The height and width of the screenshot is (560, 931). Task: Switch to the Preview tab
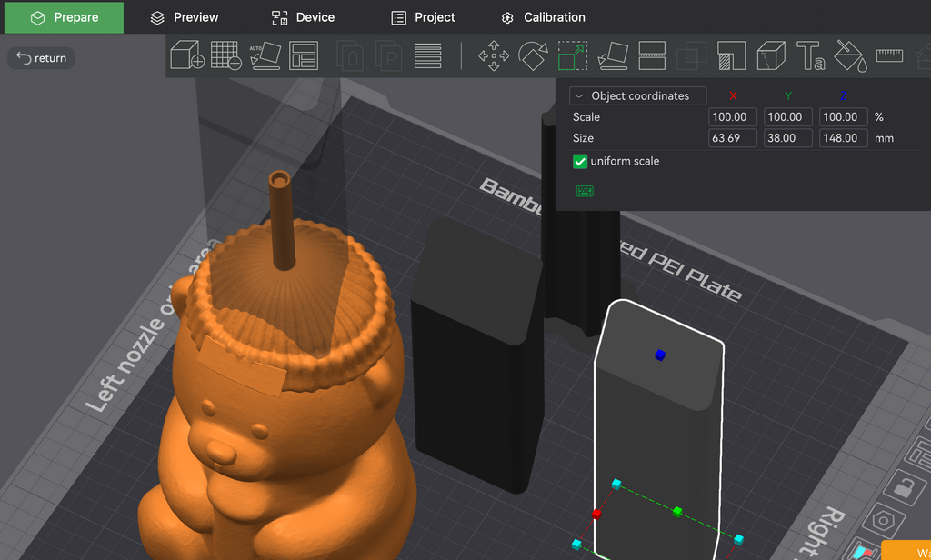click(x=184, y=17)
